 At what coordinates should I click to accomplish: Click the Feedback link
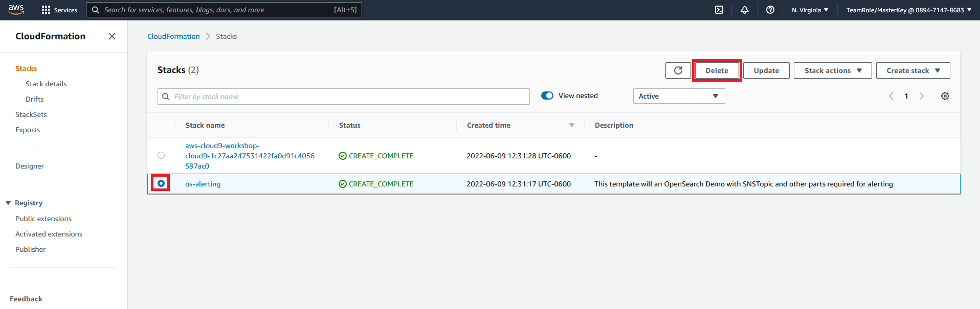pos(26,299)
